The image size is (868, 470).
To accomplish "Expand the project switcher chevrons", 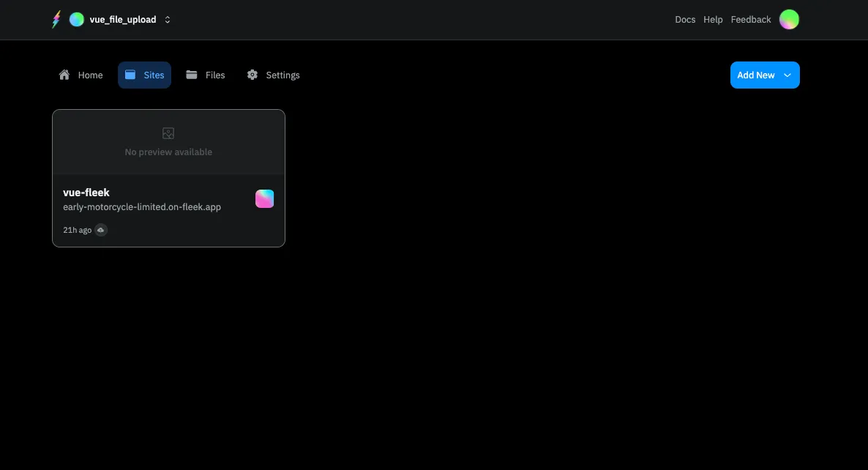I will click(x=168, y=20).
